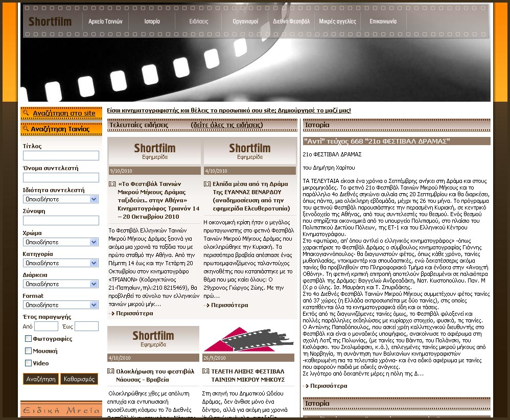Screen dimensions: 510x420
Task: Click the Shortfilm logo in the header
Action: tap(50, 21)
